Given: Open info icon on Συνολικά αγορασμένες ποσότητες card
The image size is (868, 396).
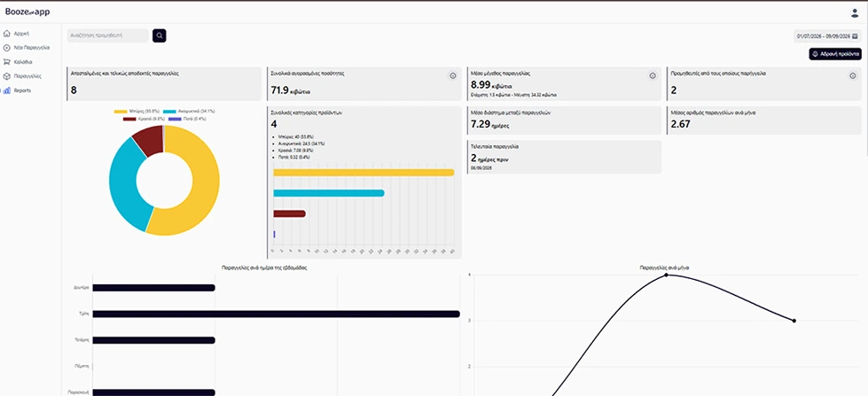Looking at the screenshot, I should pos(453,76).
